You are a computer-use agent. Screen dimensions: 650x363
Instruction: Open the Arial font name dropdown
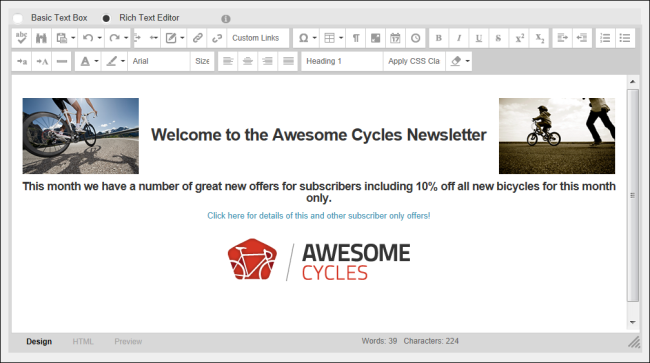tap(159, 61)
